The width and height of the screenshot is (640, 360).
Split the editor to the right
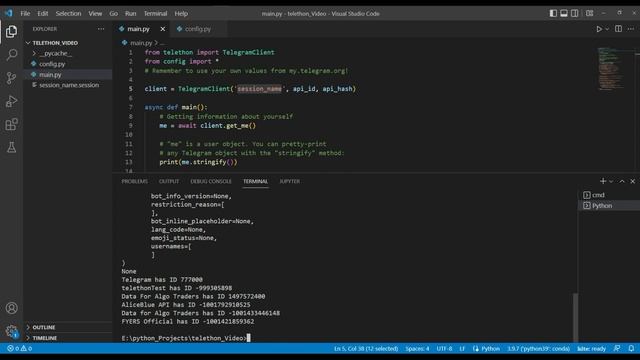point(618,29)
